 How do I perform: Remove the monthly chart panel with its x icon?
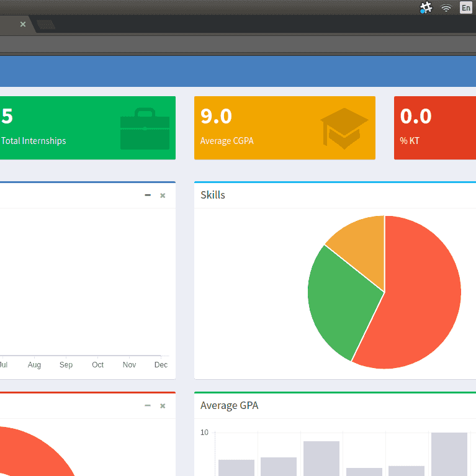163,195
